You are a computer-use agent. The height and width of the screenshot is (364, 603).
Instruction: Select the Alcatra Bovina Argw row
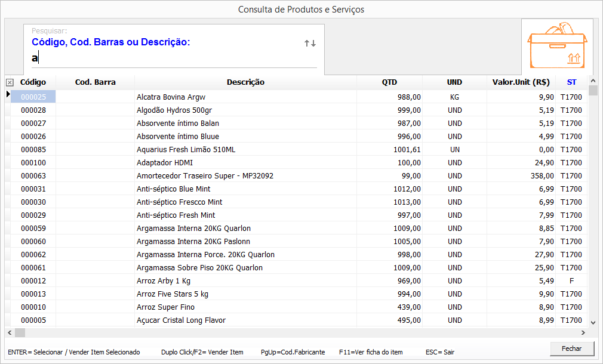pos(299,97)
